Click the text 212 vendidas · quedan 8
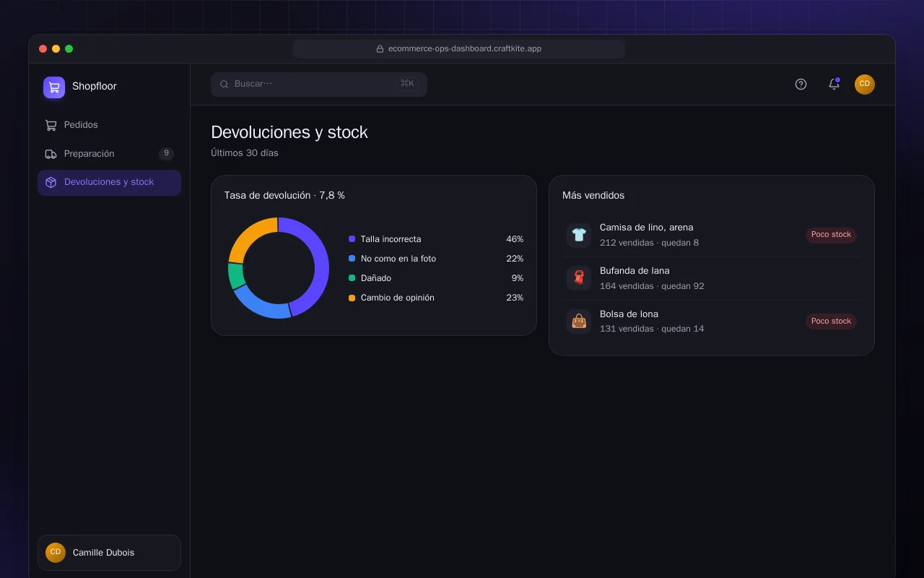The height and width of the screenshot is (578, 924). click(649, 243)
